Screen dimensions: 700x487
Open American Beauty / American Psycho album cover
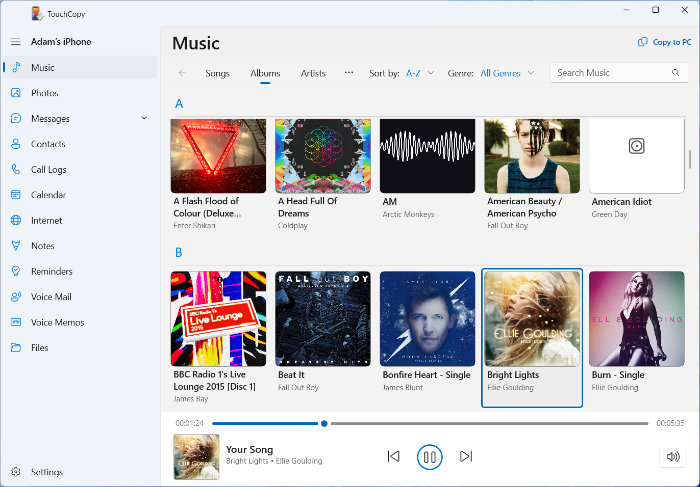pos(532,156)
